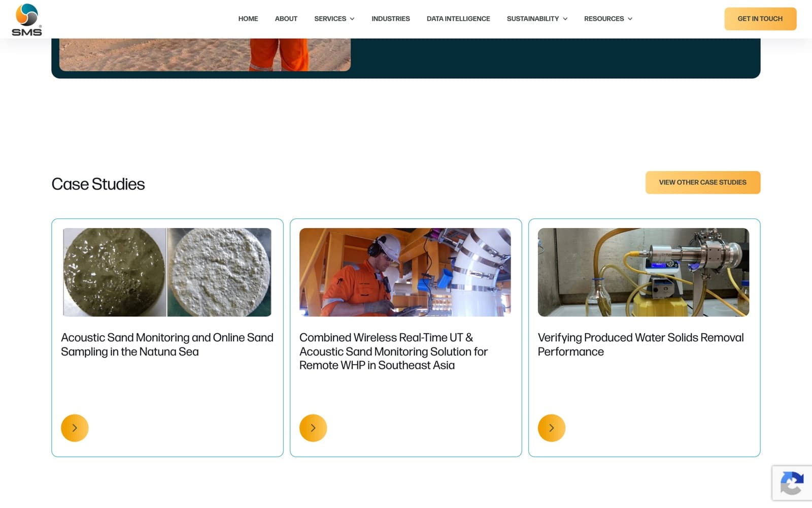Open Verifying Produced Water Solids Removal title
This screenshot has width=812, height=508.
(x=640, y=344)
